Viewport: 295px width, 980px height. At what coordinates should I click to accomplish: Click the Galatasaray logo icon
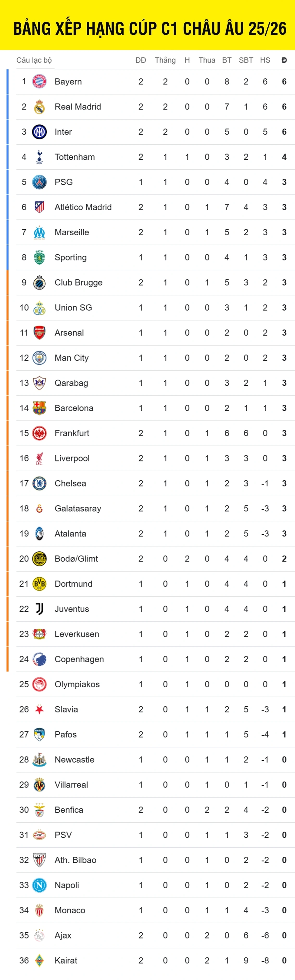point(40,509)
